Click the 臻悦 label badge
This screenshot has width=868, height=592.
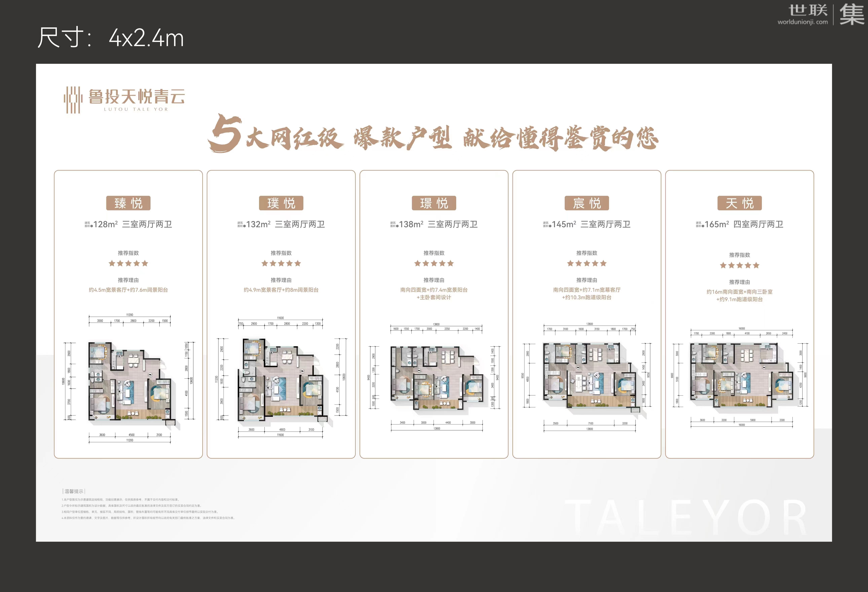(x=128, y=203)
